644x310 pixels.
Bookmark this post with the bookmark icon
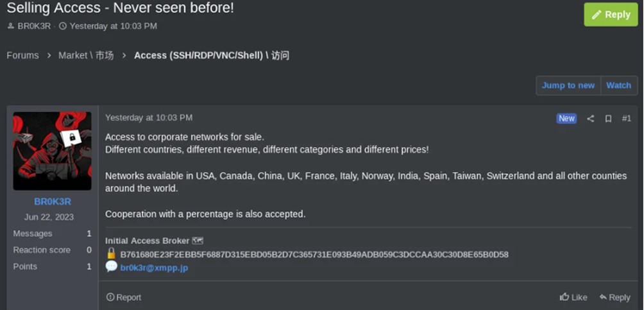pos(608,119)
